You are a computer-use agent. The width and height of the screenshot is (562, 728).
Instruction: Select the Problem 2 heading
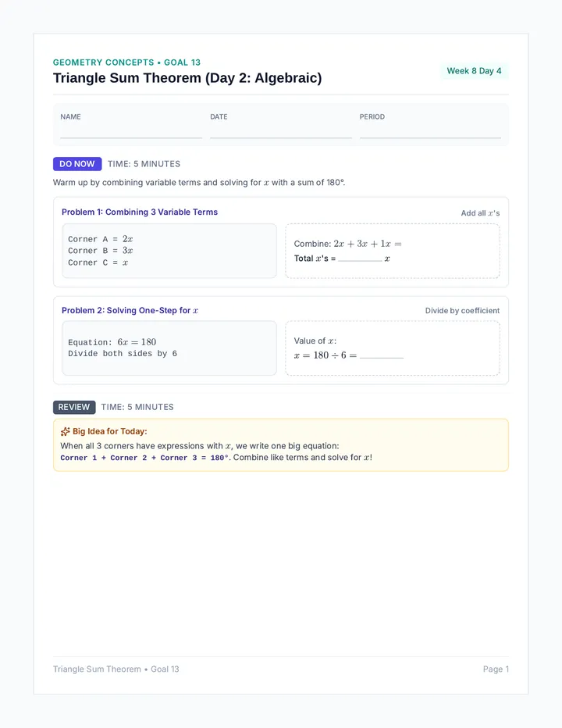(130, 311)
